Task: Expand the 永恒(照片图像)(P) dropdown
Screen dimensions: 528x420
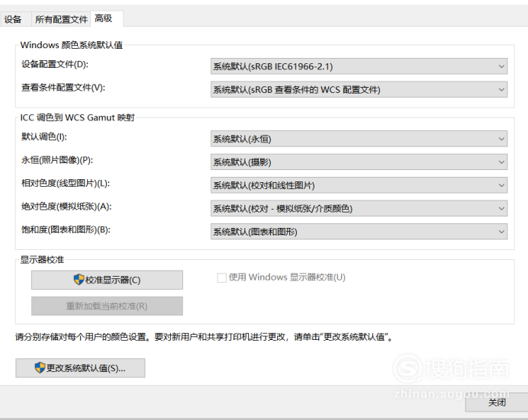Action: 359,162
